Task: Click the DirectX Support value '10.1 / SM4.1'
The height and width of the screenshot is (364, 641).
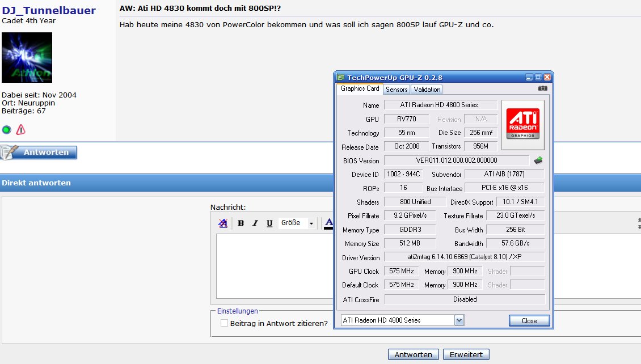Action: [520, 202]
